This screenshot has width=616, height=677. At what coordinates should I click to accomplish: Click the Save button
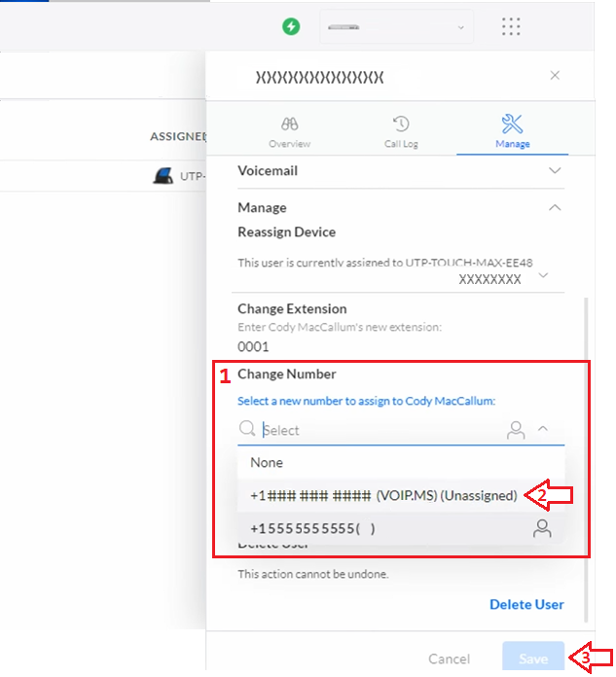click(x=533, y=658)
